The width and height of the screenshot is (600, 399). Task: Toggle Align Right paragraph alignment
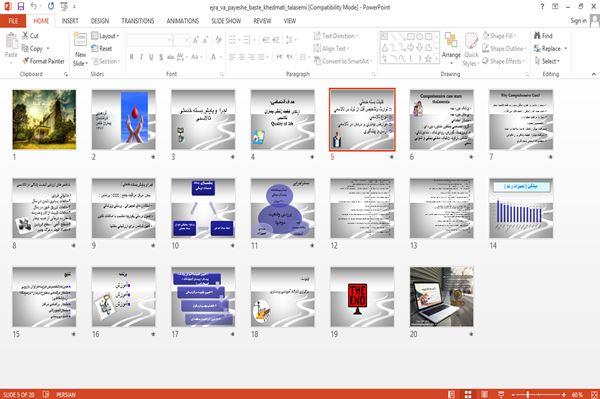click(x=251, y=57)
